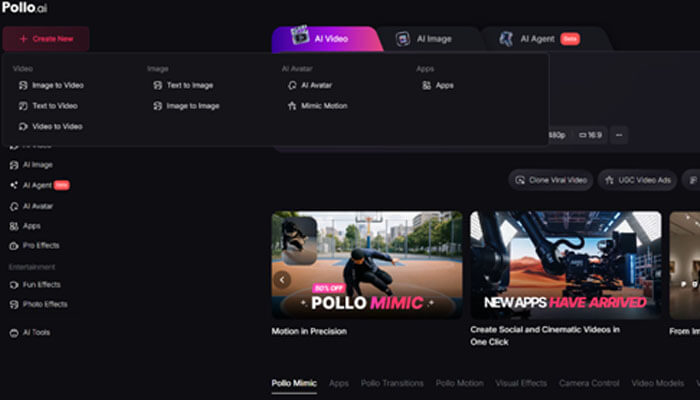Select Image to Video in the menu
Screen dimensions: 700x400
[x=51, y=85]
